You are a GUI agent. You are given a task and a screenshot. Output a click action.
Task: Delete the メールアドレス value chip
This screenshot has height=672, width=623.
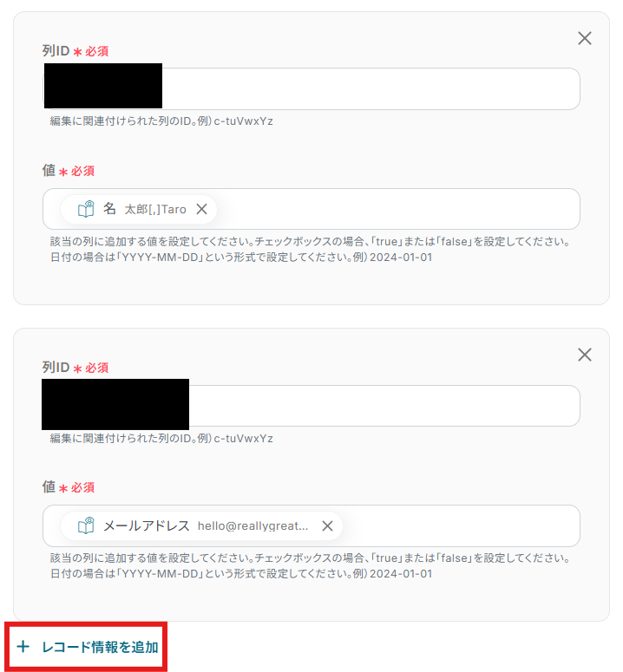(x=327, y=525)
